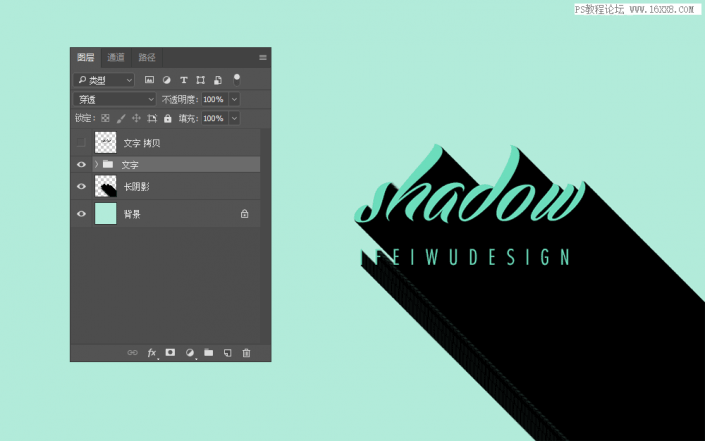Select the 背景 layer teal thumbnail
The width and height of the screenshot is (705, 441).
106,214
